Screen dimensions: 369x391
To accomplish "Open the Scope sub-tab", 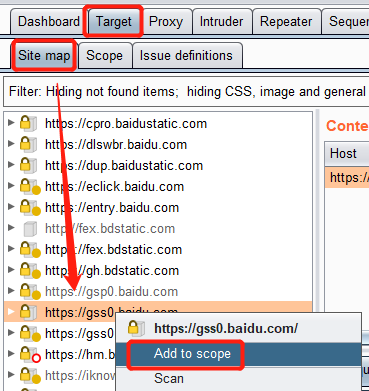I will pos(104,56).
